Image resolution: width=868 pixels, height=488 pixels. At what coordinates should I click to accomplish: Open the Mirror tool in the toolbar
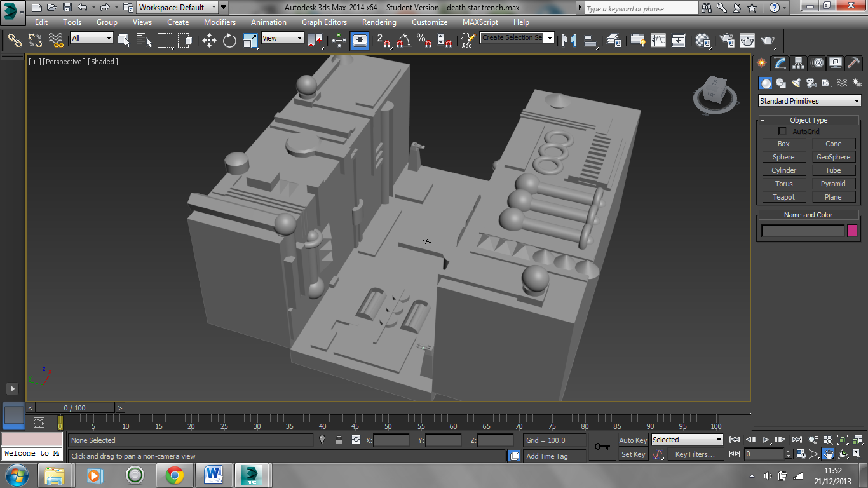(x=569, y=41)
